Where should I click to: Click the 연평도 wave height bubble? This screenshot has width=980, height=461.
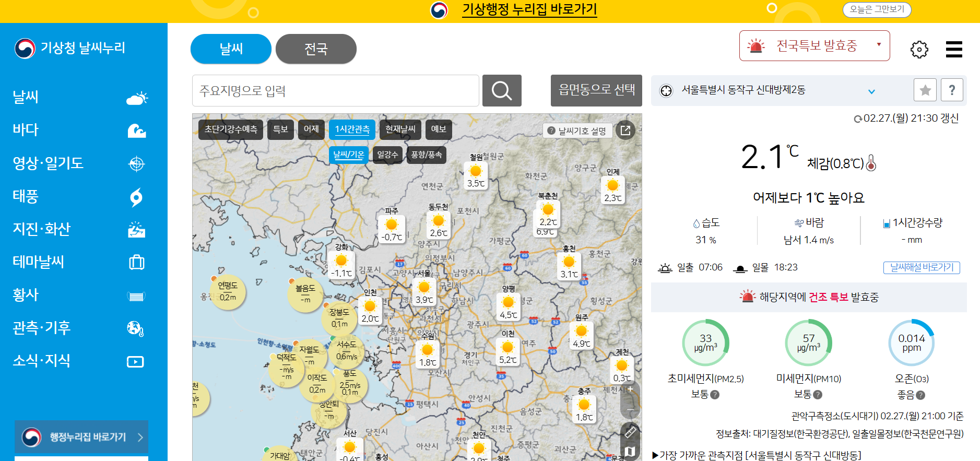pos(228,292)
